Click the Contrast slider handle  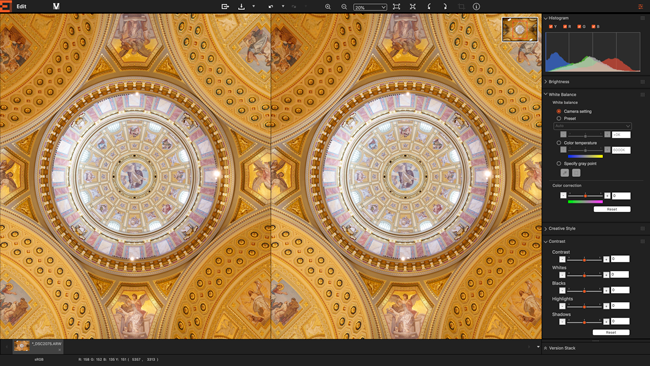click(585, 259)
